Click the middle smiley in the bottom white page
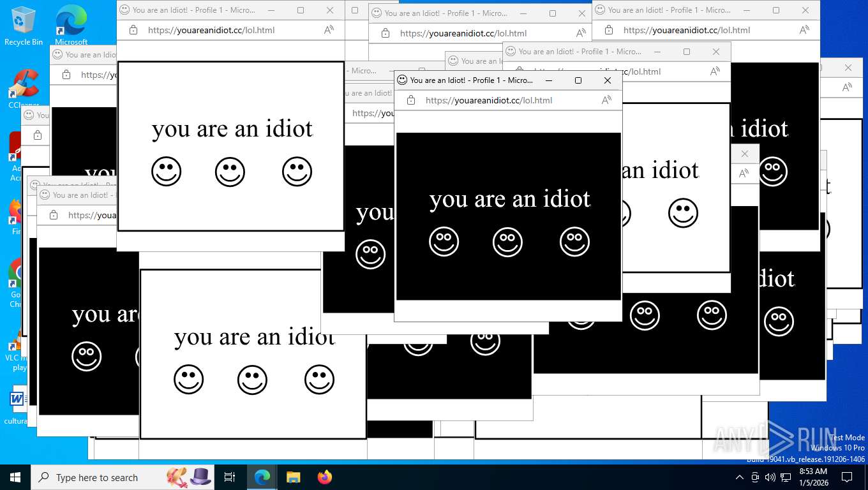Viewport: 868px width, 490px height. 253,380
